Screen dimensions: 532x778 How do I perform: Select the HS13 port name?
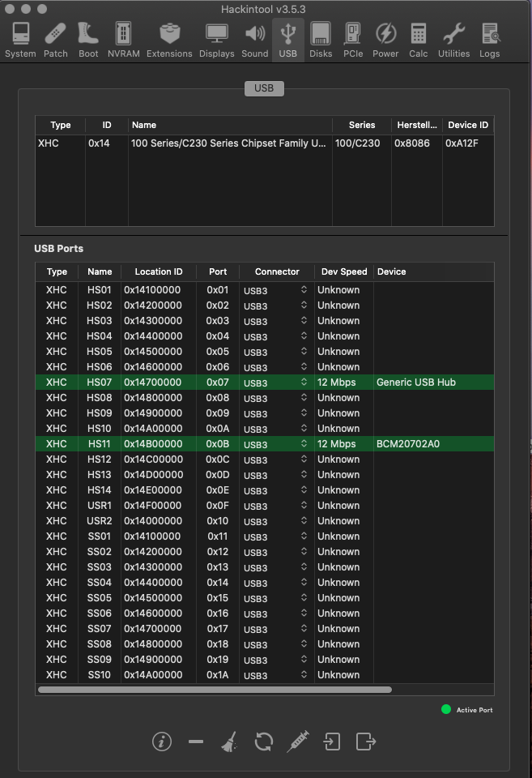click(x=99, y=474)
